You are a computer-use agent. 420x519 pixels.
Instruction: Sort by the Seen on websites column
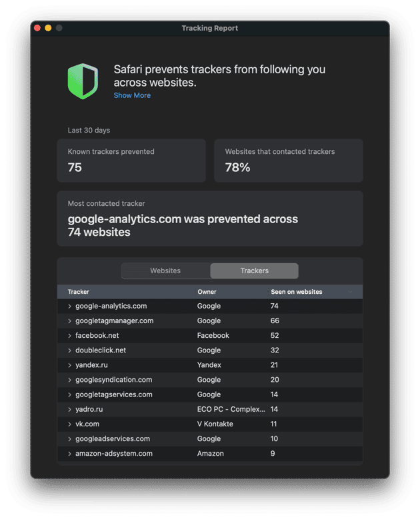pos(297,292)
